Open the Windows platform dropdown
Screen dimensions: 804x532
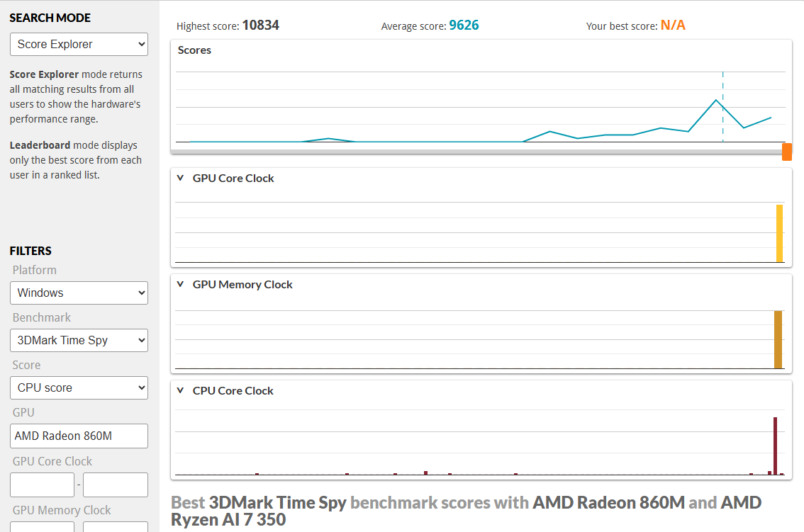[x=79, y=293]
